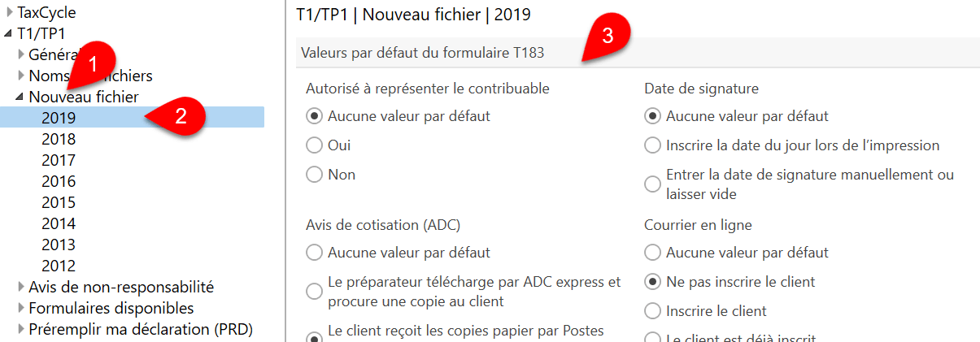
Task: Open the 2016 settings entry
Action: coord(59,181)
